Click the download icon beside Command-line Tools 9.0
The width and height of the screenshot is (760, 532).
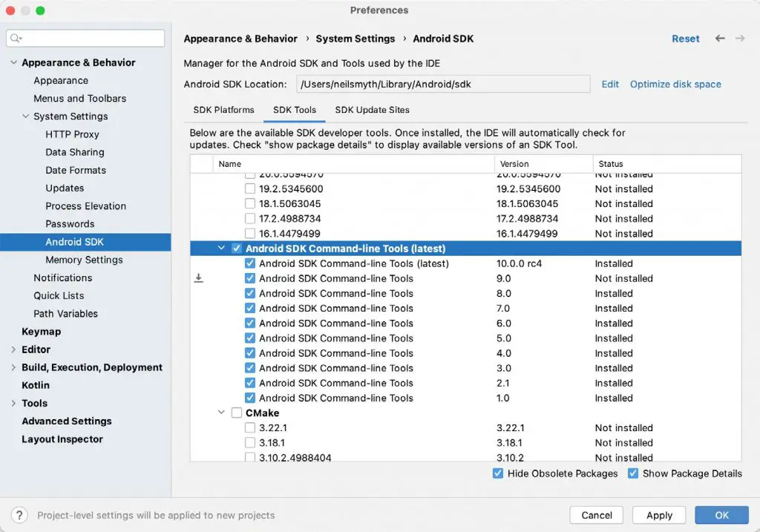tap(198, 278)
